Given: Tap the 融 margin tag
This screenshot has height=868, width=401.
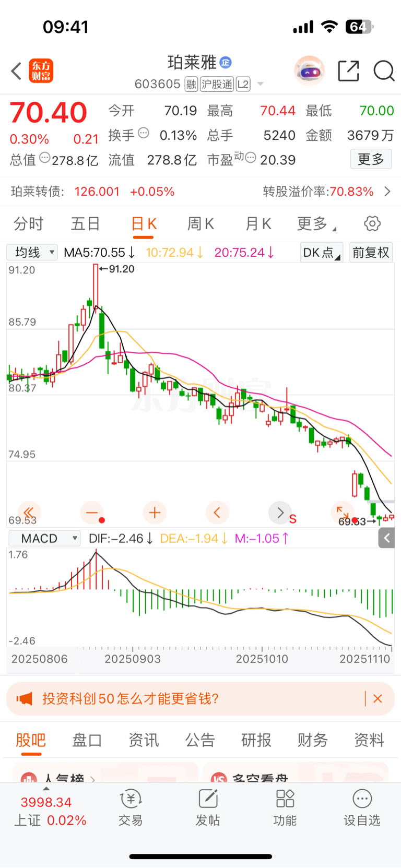Looking at the screenshot, I should click(x=191, y=84).
